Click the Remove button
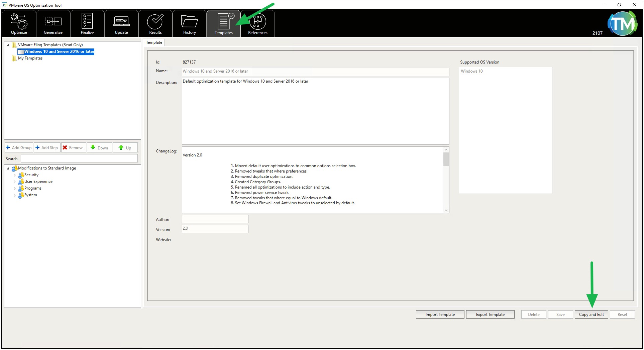644x350 pixels. click(x=73, y=147)
